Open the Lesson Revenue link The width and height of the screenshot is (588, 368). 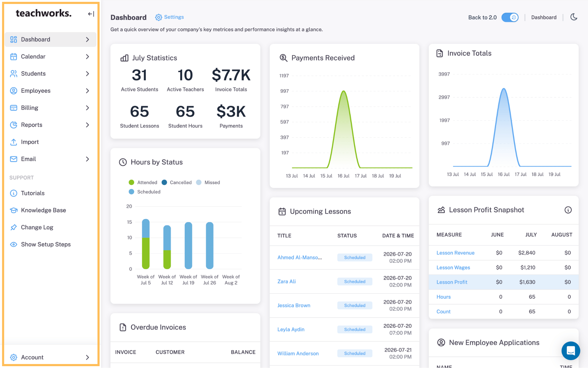(x=455, y=253)
